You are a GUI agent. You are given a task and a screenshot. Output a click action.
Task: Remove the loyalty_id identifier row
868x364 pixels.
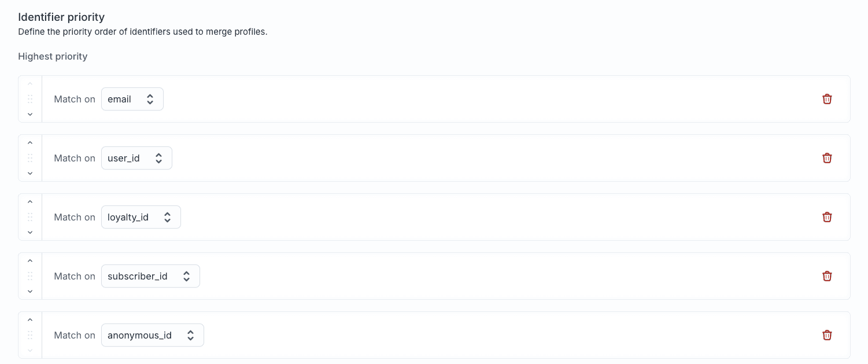(x=827, y=217)
